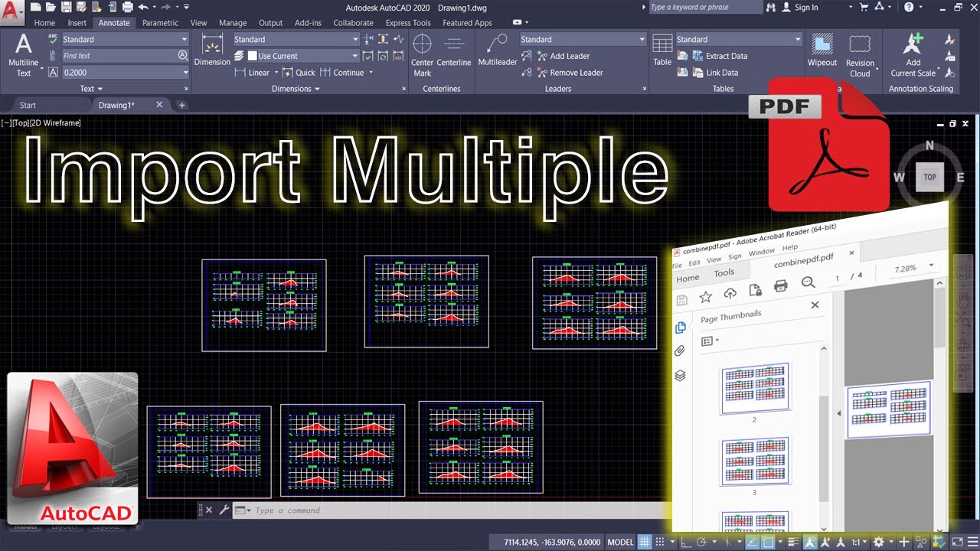Toggle Clean Screen in status bar

[x=958, y=543]
